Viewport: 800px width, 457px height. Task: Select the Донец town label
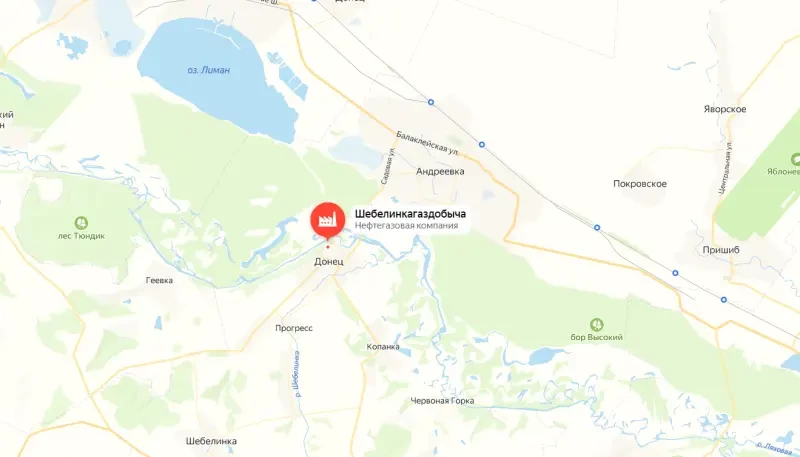[329, 262]
